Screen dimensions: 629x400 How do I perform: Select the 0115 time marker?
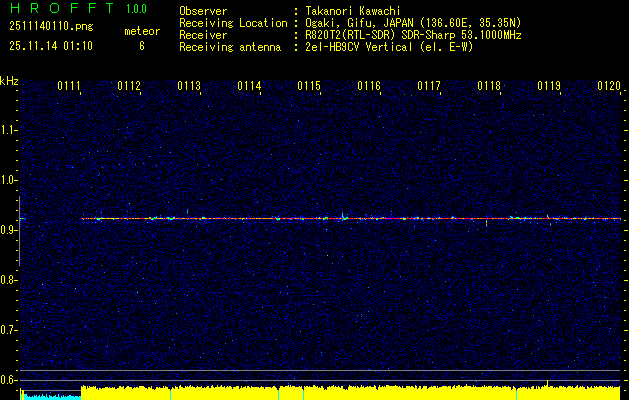[309, 87]
